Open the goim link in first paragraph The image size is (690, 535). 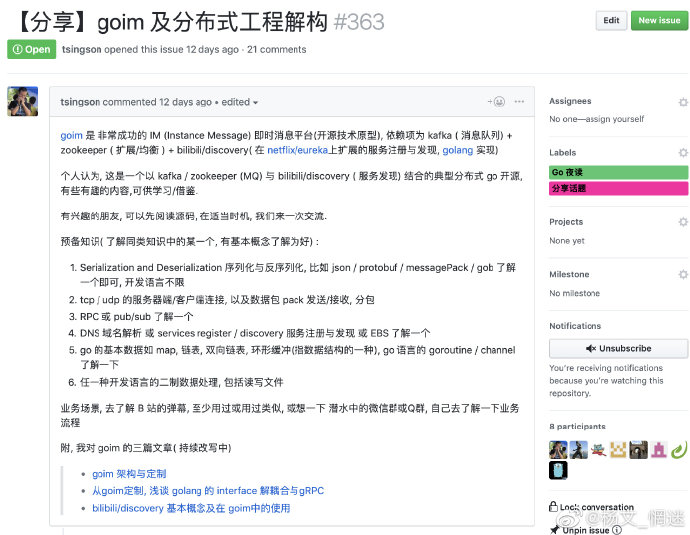click(x=71, y=135)
